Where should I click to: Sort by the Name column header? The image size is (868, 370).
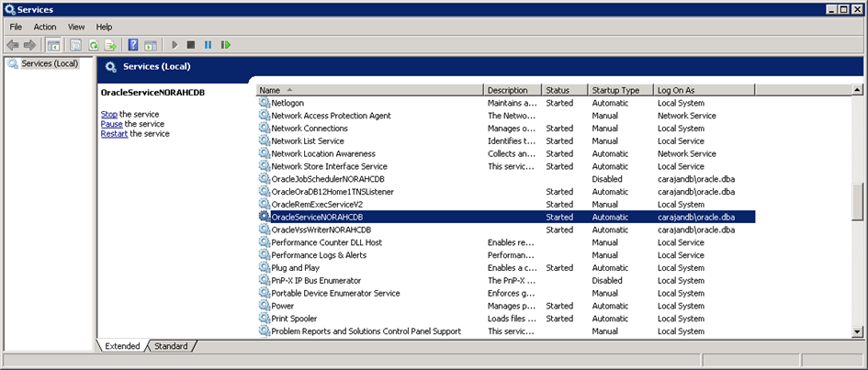click(370, 90)
